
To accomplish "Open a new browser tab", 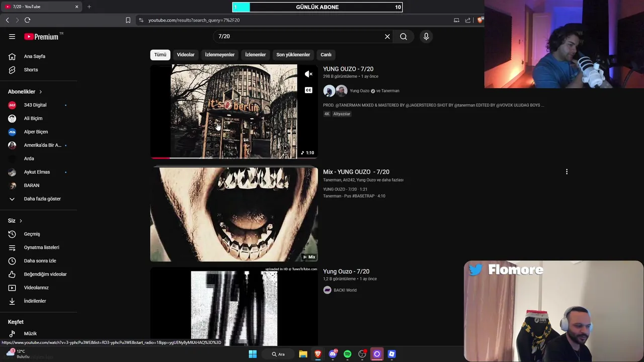I will [89, 7].
